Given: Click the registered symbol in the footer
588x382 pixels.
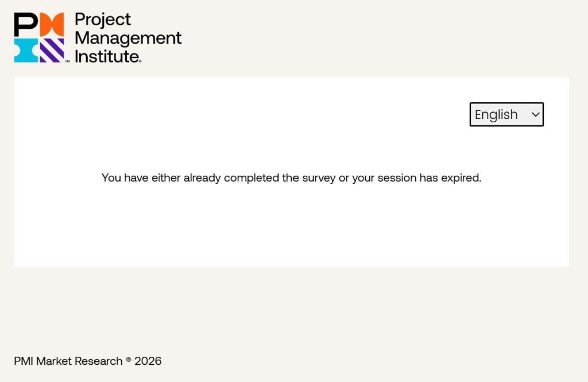Looking at the screenshot, I should tap(129, 360).
